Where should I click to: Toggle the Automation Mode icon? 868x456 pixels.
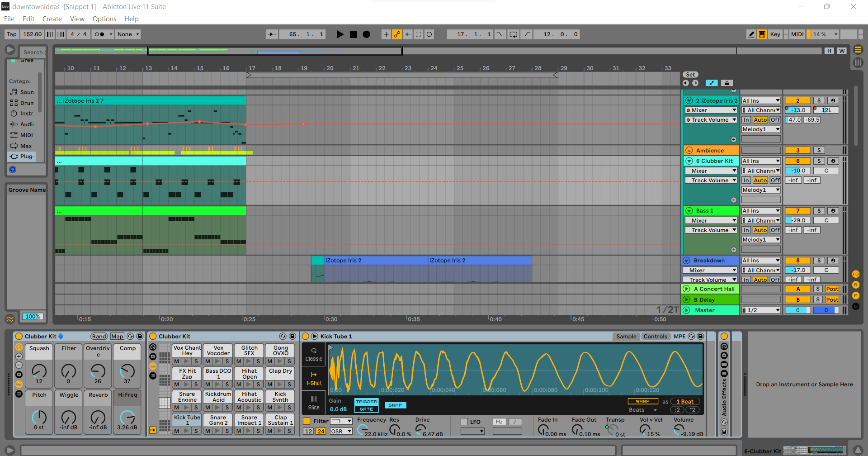click(x=712, y=83)
